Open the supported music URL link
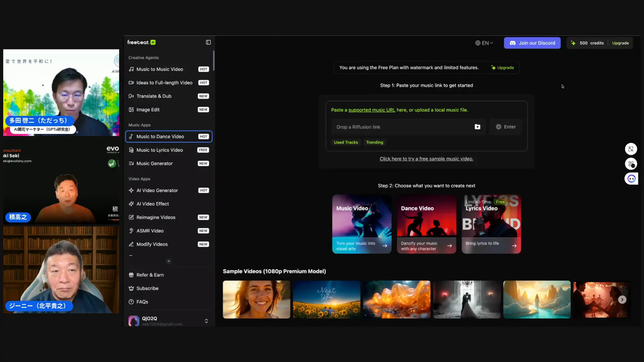 (x=372, y=110)
